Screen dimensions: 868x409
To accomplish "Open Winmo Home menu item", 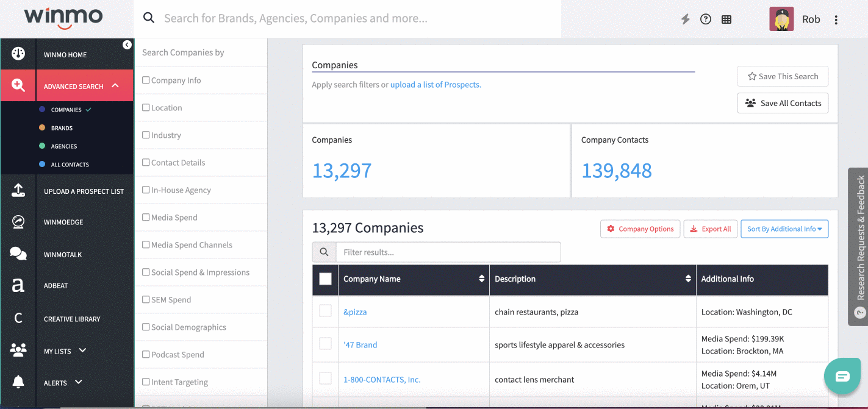I will click(65, 55).
